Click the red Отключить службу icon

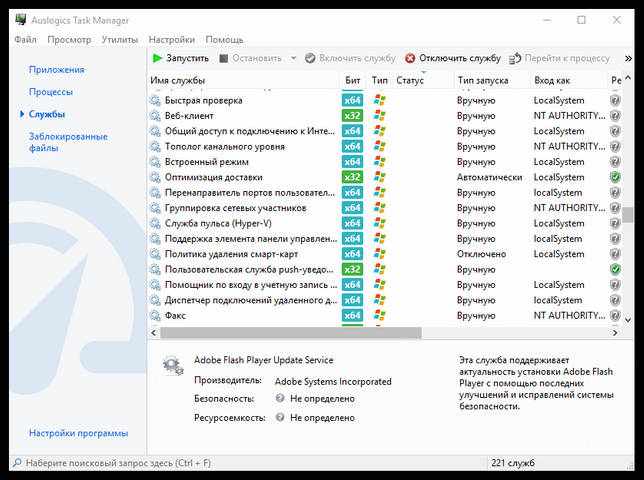pos(410,58)
